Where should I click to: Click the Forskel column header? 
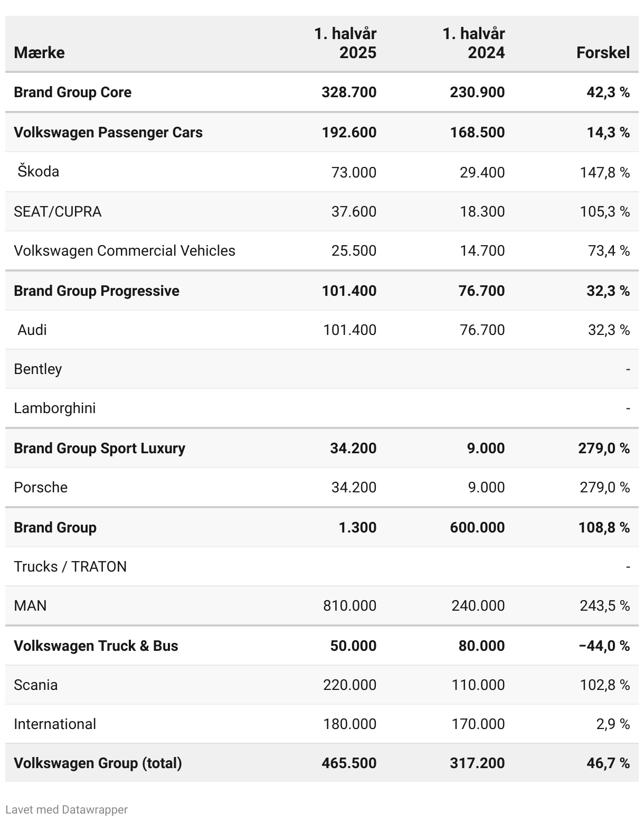click(x=603, y=52)
